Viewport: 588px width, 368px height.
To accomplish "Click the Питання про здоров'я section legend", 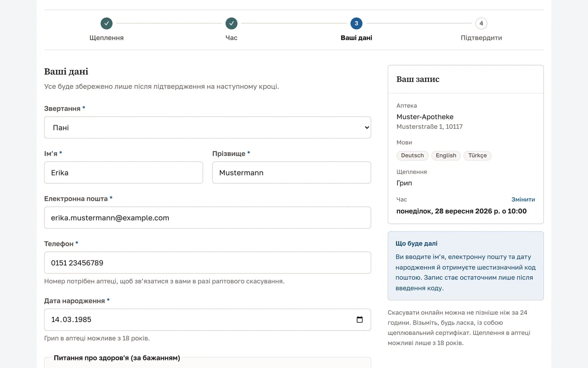I will (117, 358).
